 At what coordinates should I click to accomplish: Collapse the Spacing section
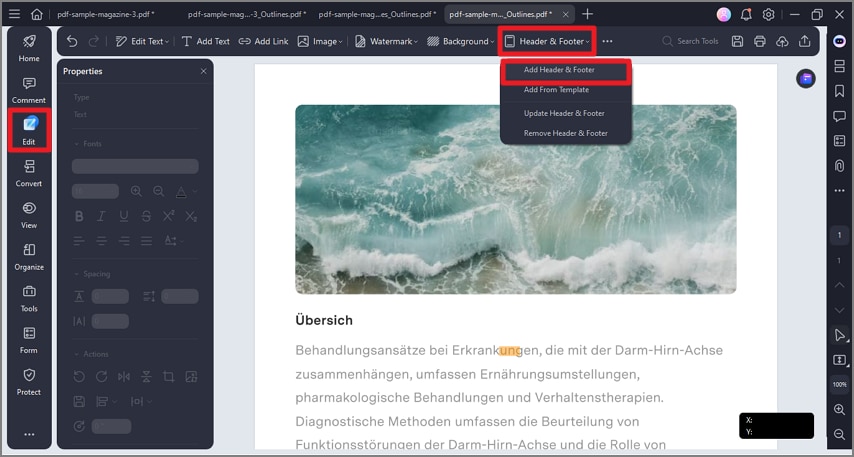pos(77,274)
